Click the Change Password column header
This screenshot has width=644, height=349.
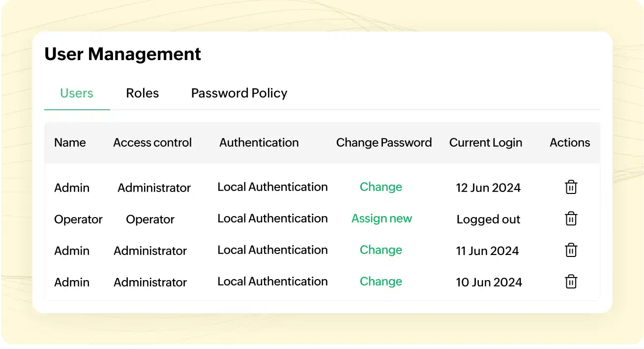point(383,143)
